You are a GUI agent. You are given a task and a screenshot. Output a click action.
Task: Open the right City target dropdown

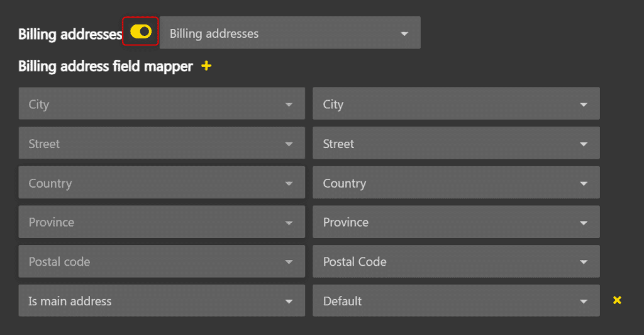click(455, 104)
